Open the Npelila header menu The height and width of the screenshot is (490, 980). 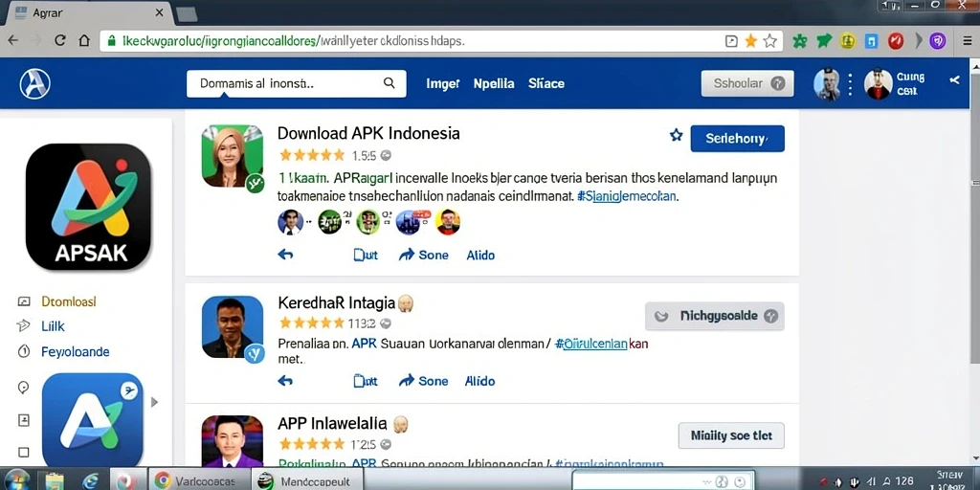click(494, 83)
